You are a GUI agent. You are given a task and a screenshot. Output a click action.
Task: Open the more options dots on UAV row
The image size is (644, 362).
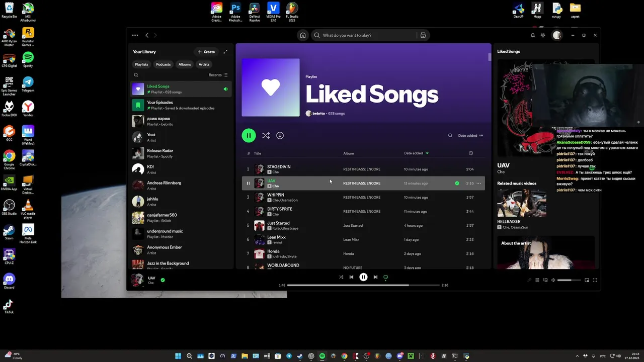tap(478, 183)
